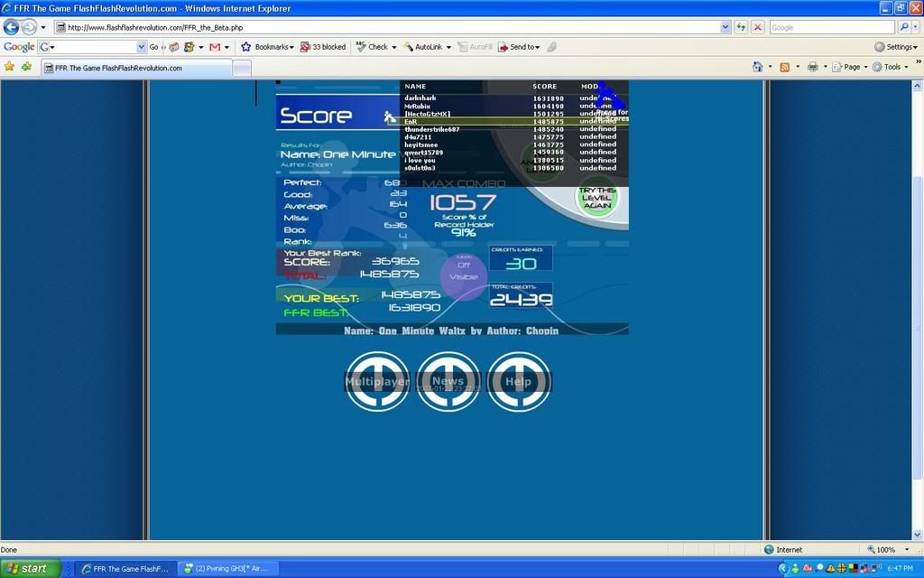This screenshot has width=924, height=578.
Task: Click the Refresh page icon
Action: [741, 27]
